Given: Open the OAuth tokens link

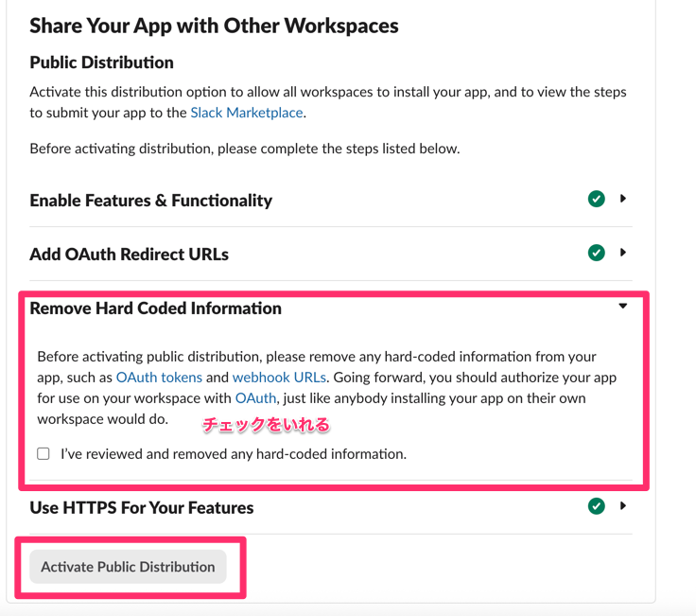Looking at the screenshot, I should (x=159, y=378).
